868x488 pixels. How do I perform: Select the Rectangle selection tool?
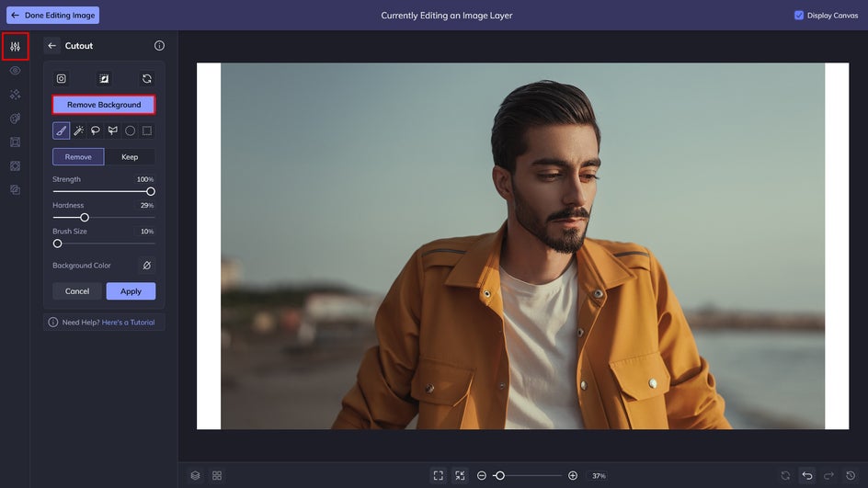[x=147, y=131]
